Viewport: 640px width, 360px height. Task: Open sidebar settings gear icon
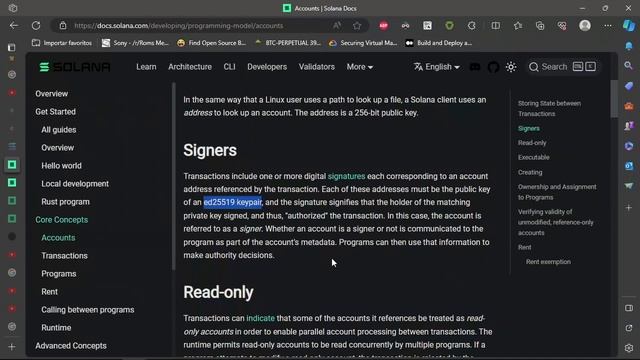click(629, 348)
